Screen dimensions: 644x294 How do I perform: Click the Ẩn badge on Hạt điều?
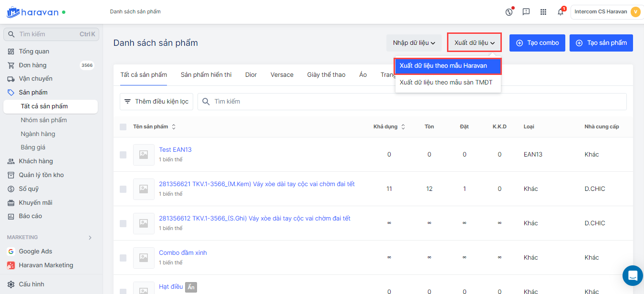[x=191, y=287]
